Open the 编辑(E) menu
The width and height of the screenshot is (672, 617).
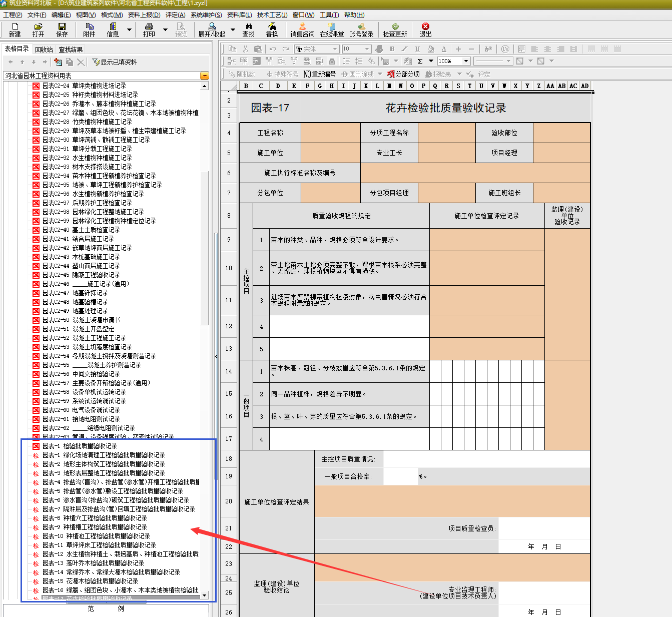(61, 15)
